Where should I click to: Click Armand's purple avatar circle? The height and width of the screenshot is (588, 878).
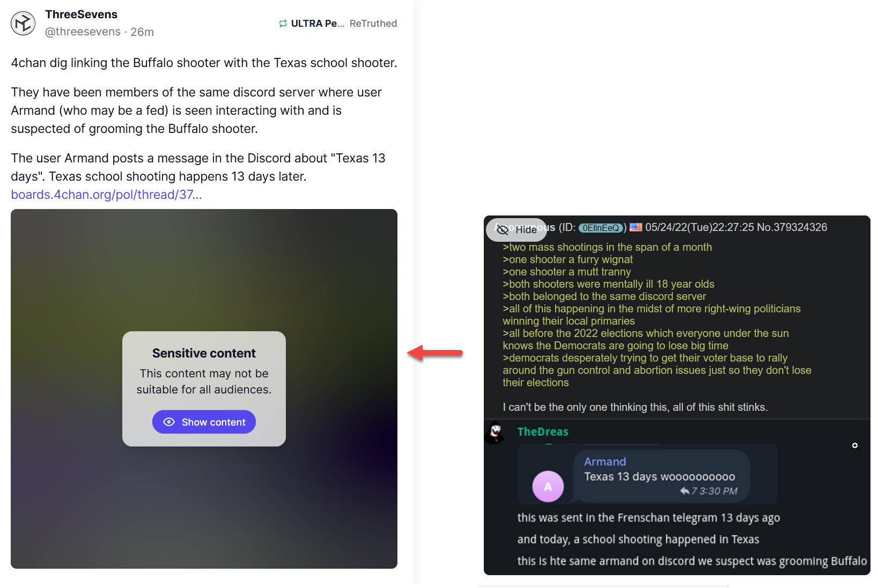tap(548, 486)
